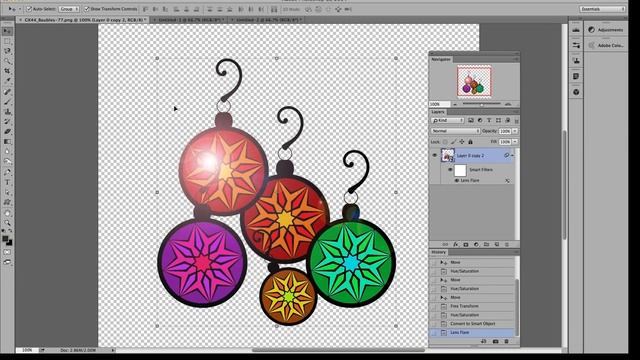Select the Eraser tool
Image resolution: width=640 pixels, height=360 pixels.
click(7, 131)
